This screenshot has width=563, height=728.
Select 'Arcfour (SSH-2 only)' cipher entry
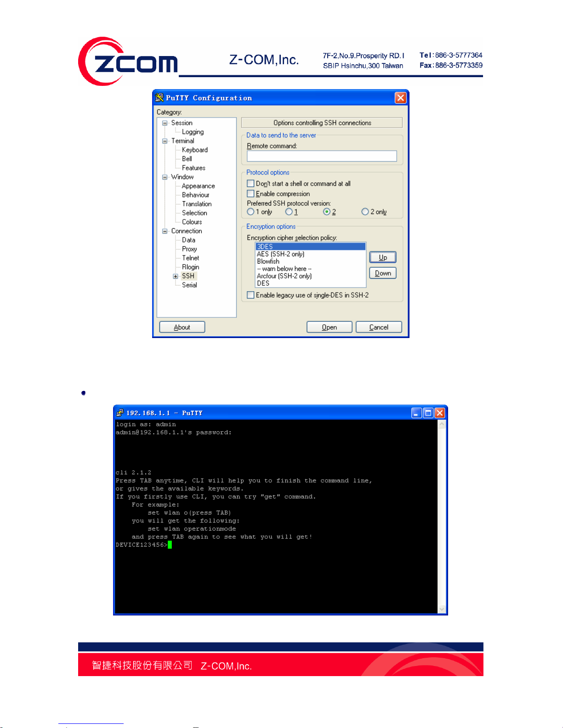pos(311,276)
